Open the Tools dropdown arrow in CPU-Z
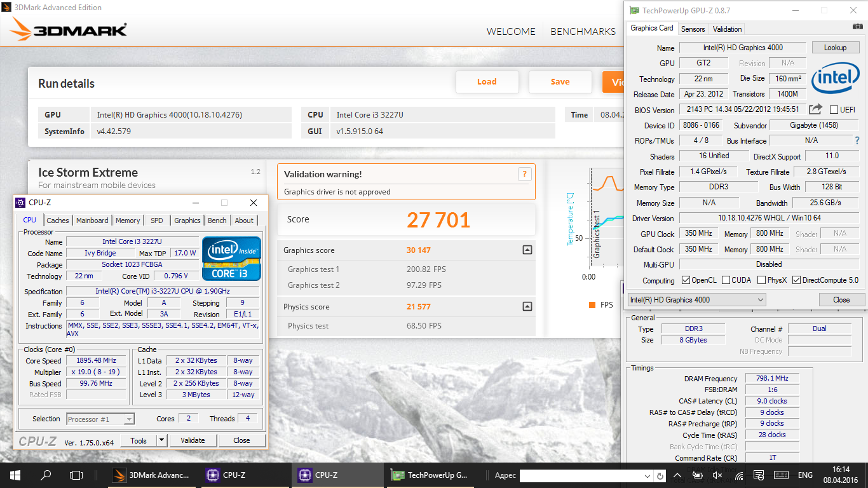Viewport: 868px width, 488px height. coord(161,440)
